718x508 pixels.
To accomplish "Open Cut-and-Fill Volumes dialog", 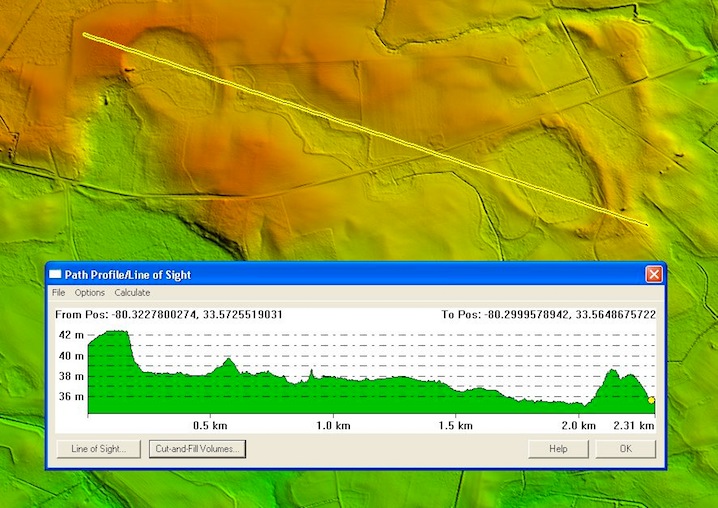I will tap(197, 449).
